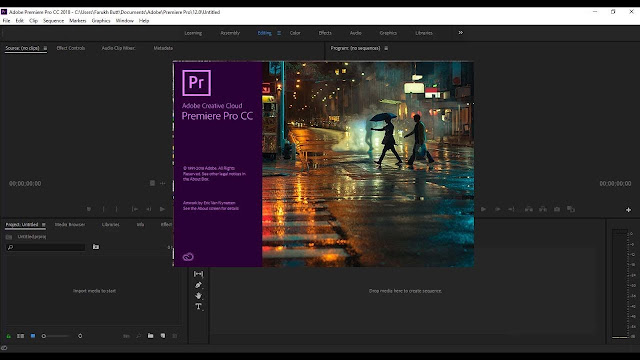This screenshot has width=640, height=360.
Task: Click the New Item icon in Project panel
Action: point(163,336)
